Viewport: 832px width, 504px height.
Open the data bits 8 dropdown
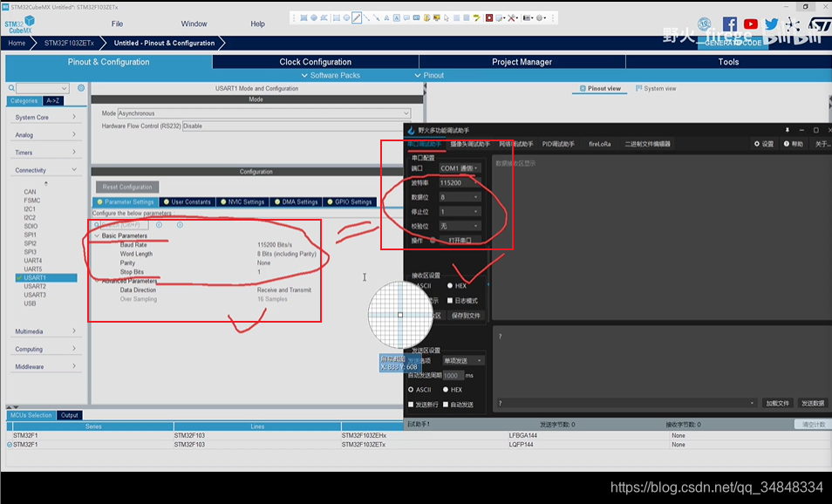coord(460,197)
